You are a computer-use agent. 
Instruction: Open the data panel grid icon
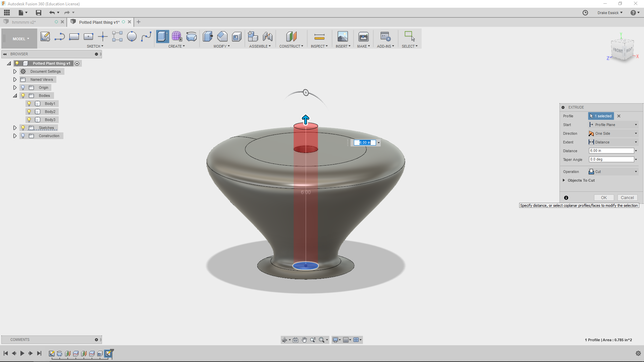pos(7,13)
